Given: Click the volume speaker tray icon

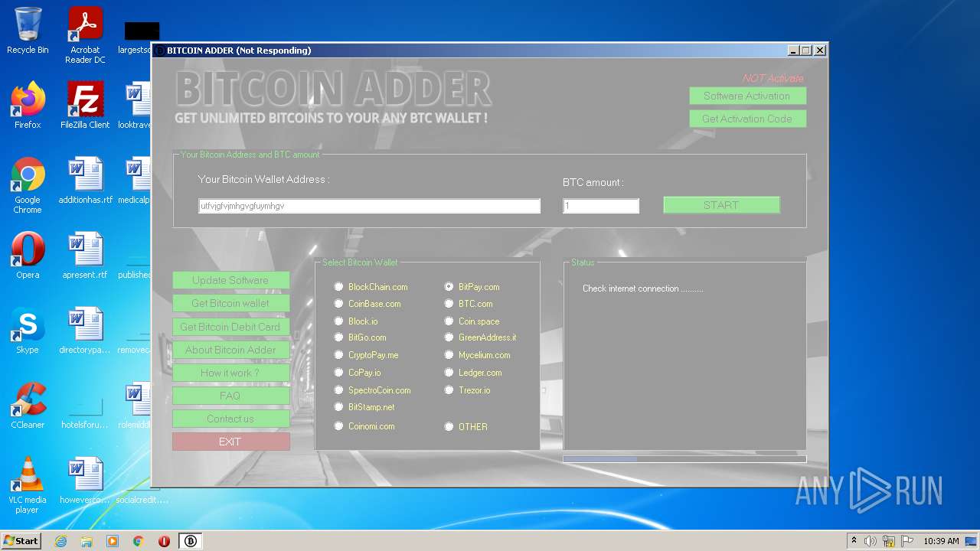Looking at the screenshot, I should pos(871,541).
